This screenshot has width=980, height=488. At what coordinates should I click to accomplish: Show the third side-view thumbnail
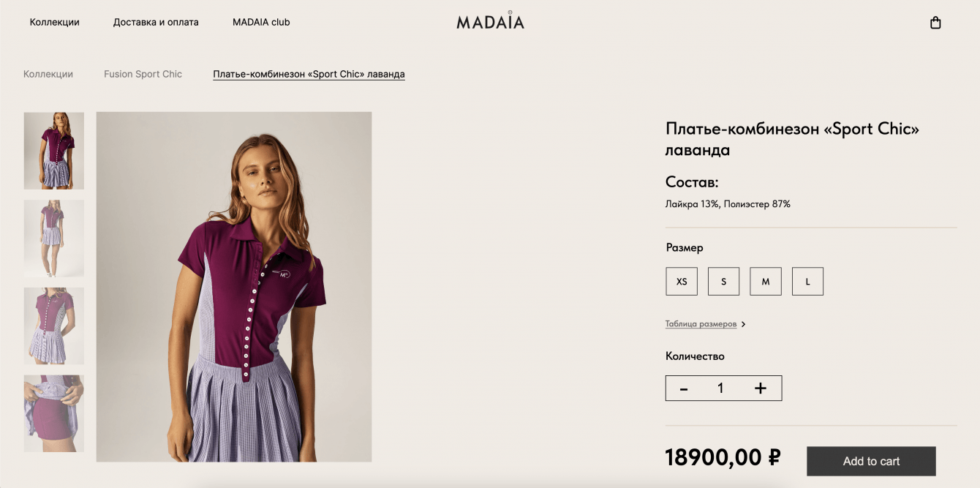point(54,326)
